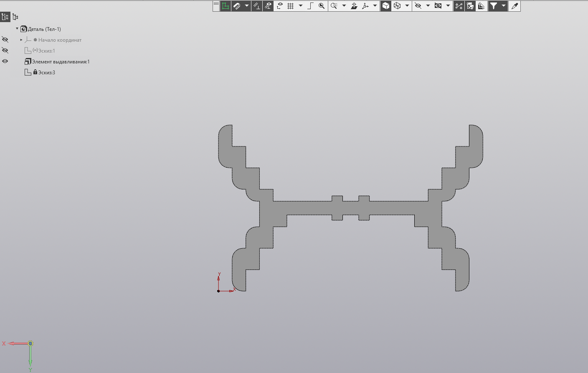Select Эскиз:3 in the model tree
This screenshot has width=588, height=373.
point(46,73)
